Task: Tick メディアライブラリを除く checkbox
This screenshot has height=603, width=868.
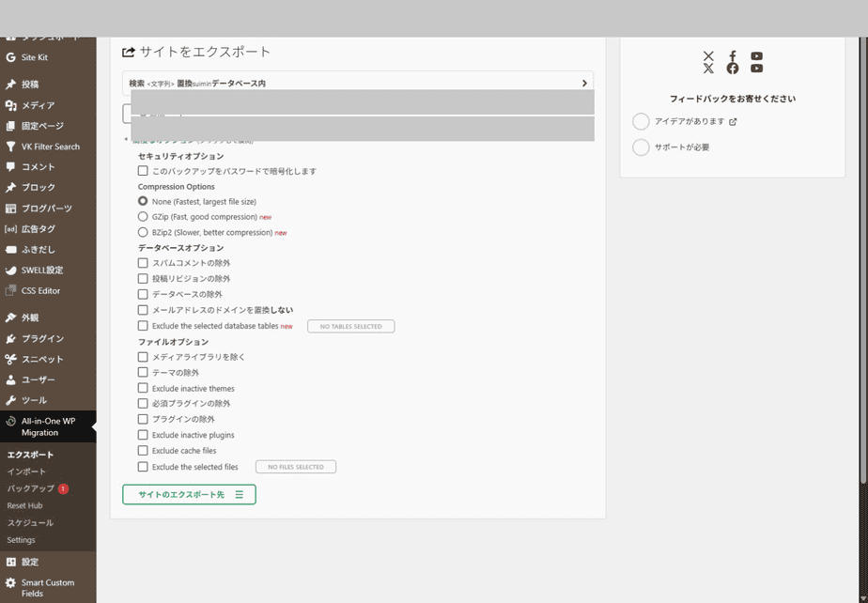Action: (143, 357)
